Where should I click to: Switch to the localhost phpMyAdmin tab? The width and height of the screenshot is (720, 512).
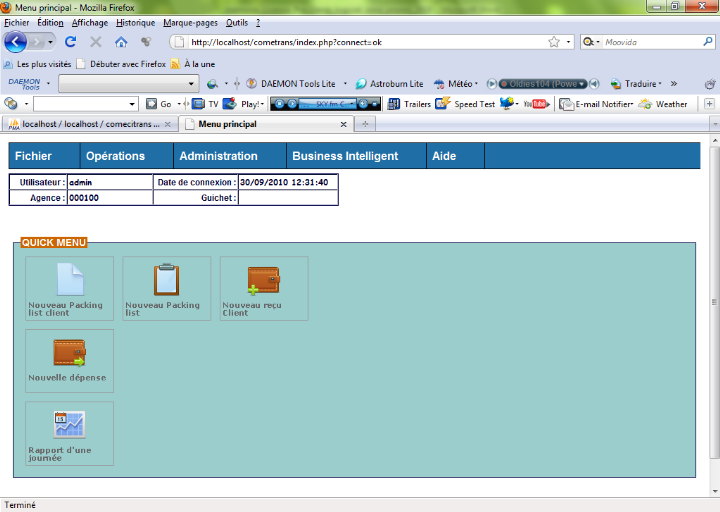[x=90, y=124]
